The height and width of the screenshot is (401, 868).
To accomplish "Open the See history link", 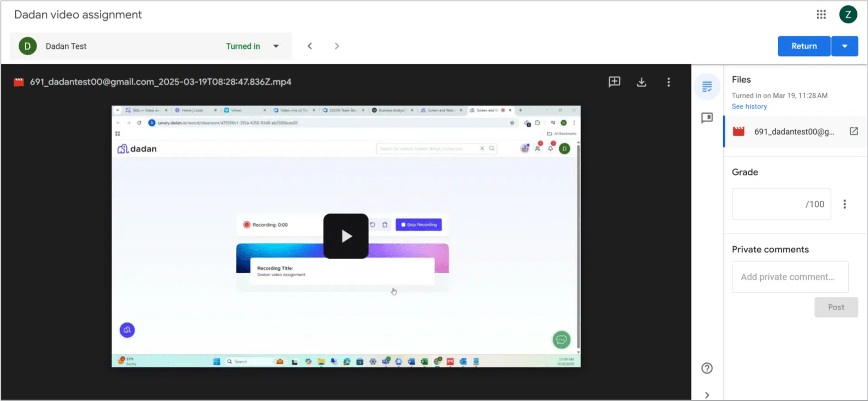I will click(749, 107).
